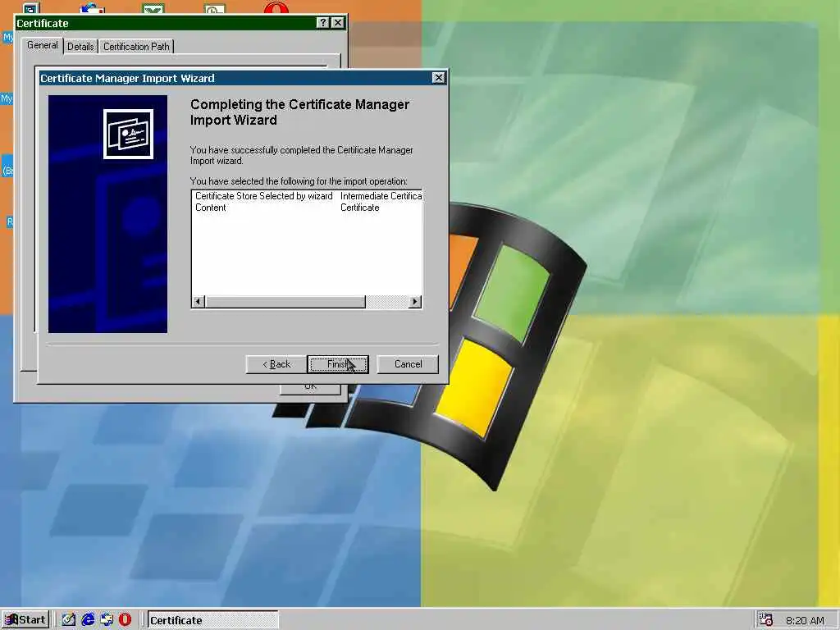Viewport: 840px width, 630px height.
Task: Click the Task Scheduler tray icon
Action: (x=766, y=620)
